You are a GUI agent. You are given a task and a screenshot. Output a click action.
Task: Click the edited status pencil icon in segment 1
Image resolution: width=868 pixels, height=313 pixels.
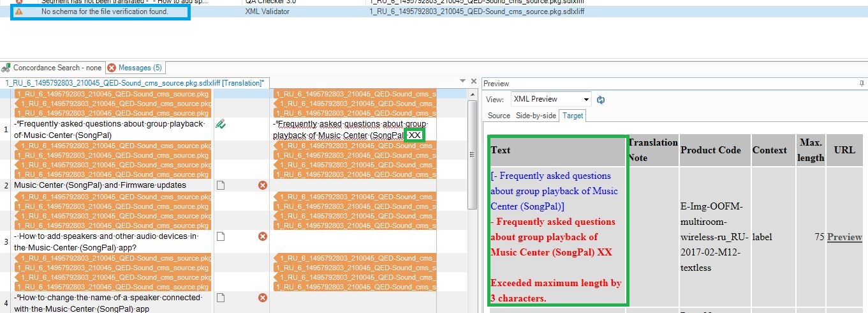[220, 125]
